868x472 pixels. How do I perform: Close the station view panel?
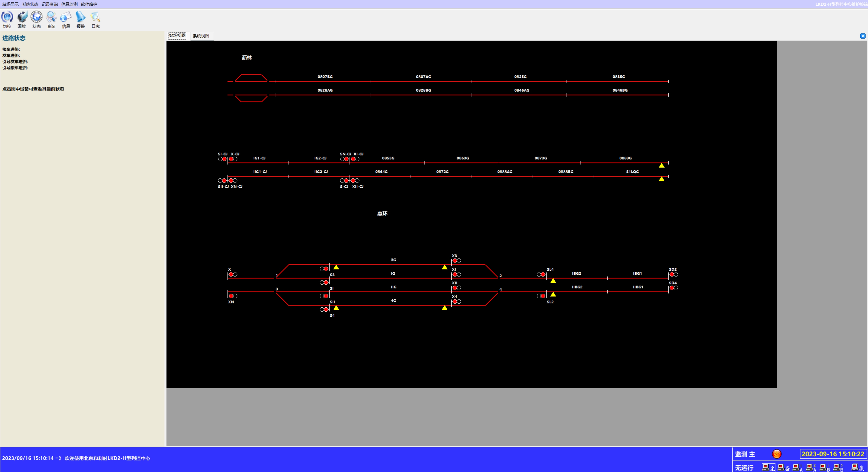[x=863, y=36]
